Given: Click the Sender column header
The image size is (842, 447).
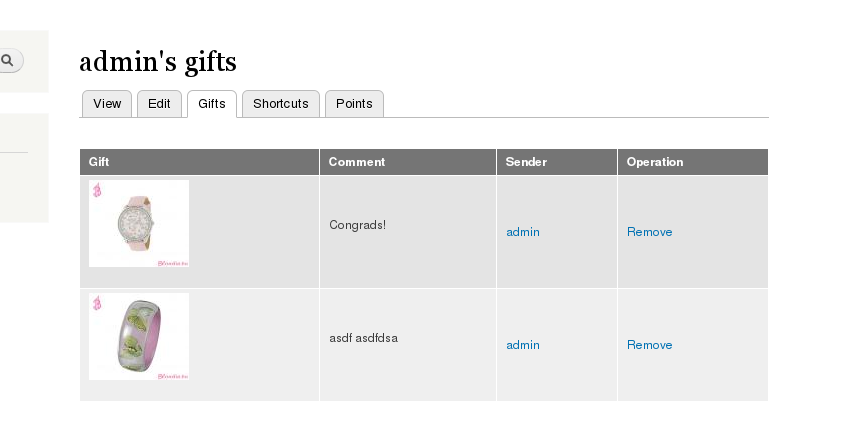Looking at the screenshot, I should tap(526, 162).
